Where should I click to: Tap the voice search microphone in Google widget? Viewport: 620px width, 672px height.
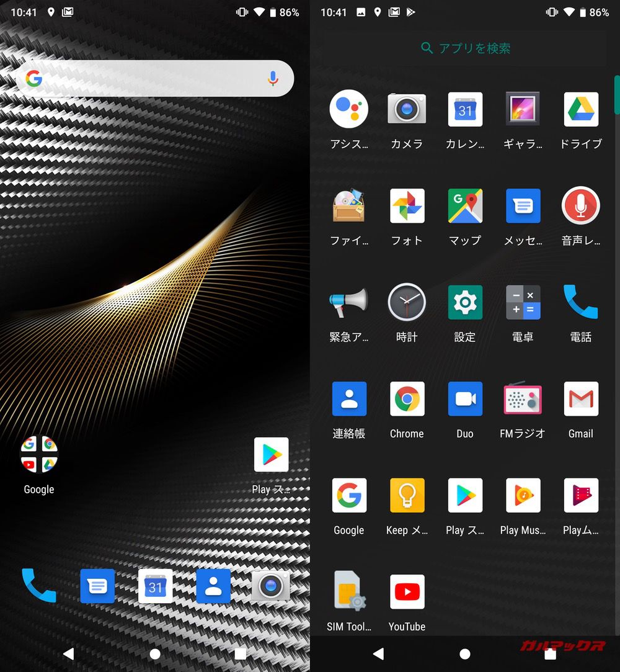[x=273, y=78]
